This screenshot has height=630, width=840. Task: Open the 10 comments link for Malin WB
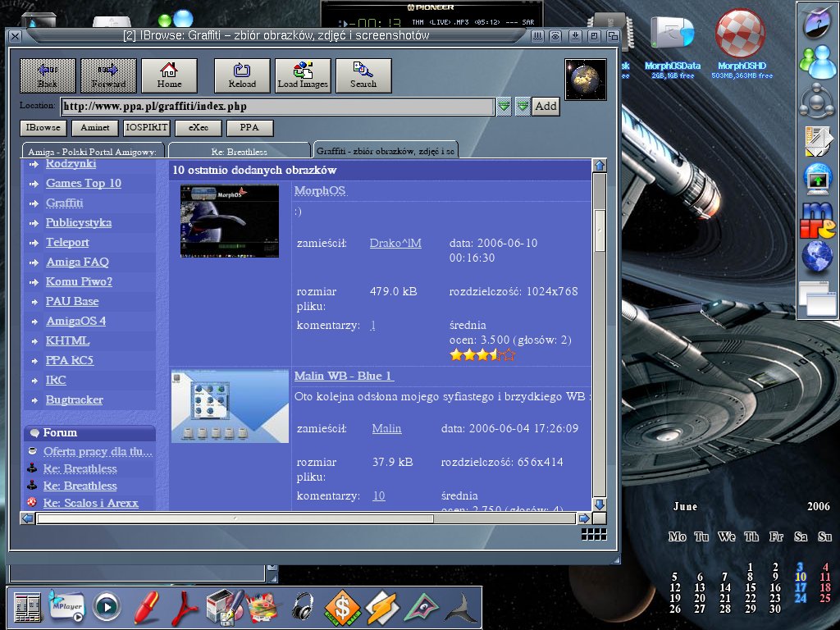[379, 496]
